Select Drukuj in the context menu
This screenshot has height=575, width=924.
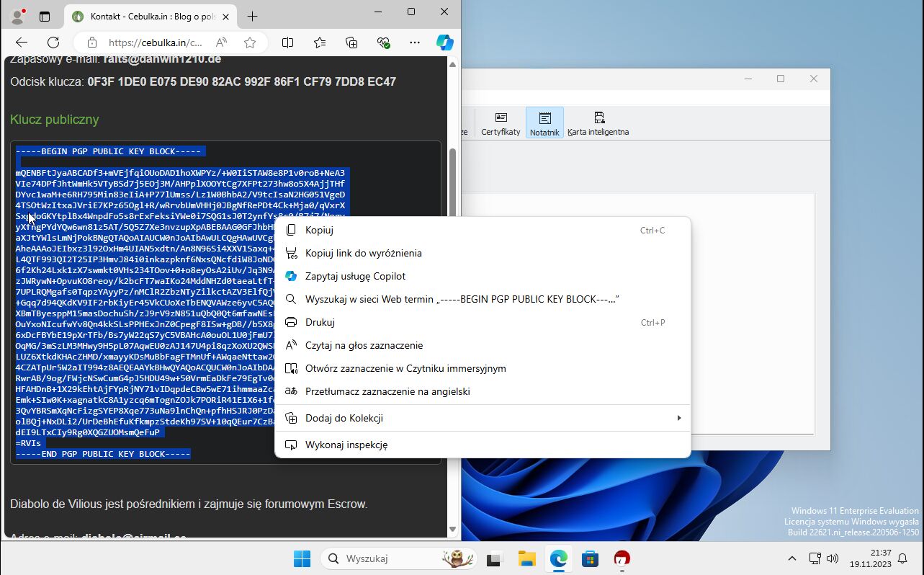click(x=320, y=322)
